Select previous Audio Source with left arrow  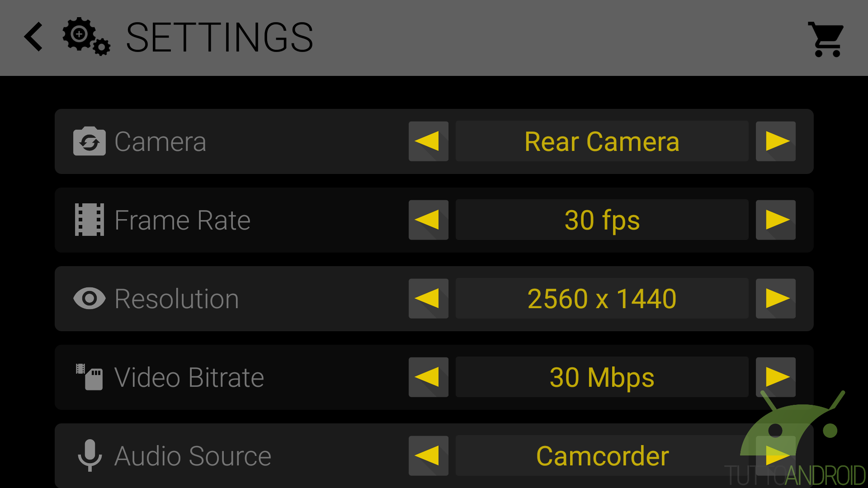(x=429, y=455)
